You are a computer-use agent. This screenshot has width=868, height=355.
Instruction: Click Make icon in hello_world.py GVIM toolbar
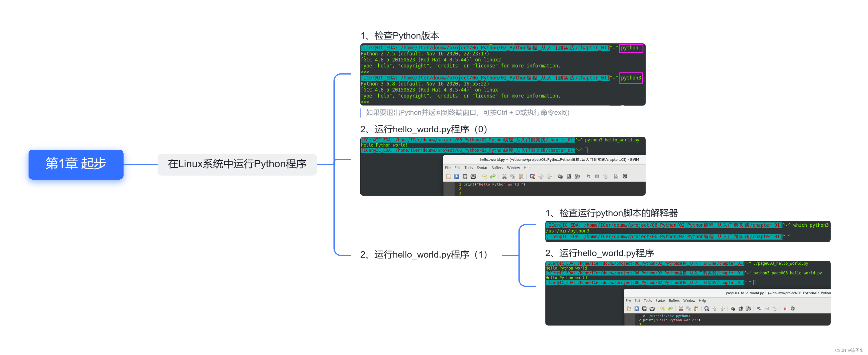pos(589,176)
